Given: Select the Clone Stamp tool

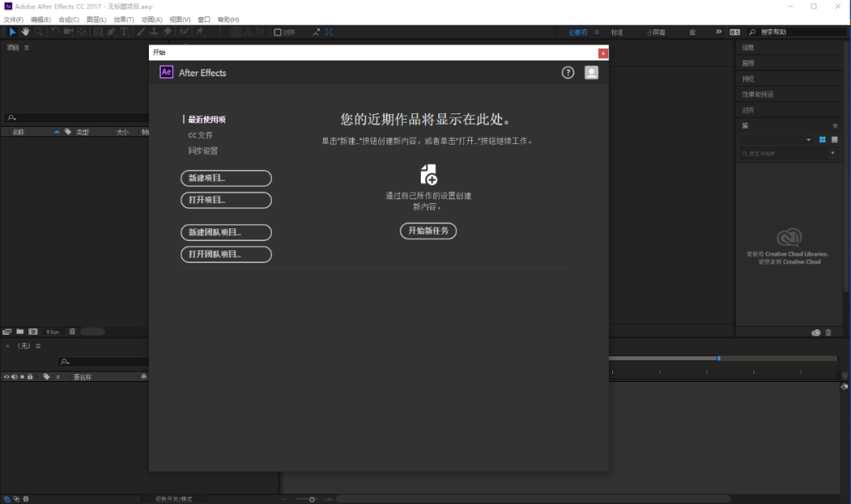Looking at the screenshot, I should [x=154, y=32].
